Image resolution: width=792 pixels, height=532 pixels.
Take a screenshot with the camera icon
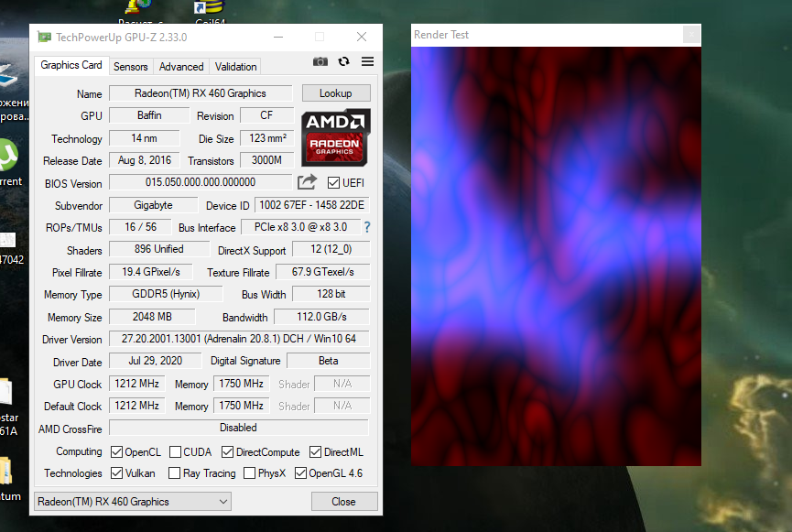click(x=320, y=61)
